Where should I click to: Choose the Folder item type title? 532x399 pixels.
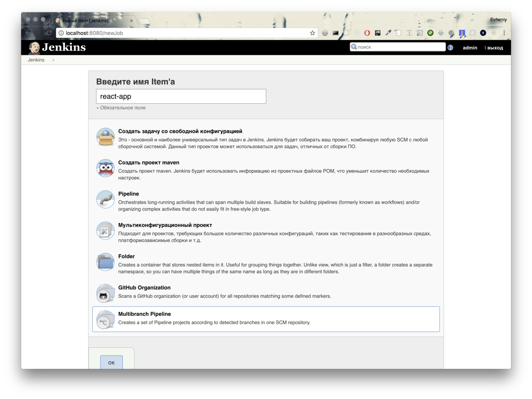tap(126, 256)
